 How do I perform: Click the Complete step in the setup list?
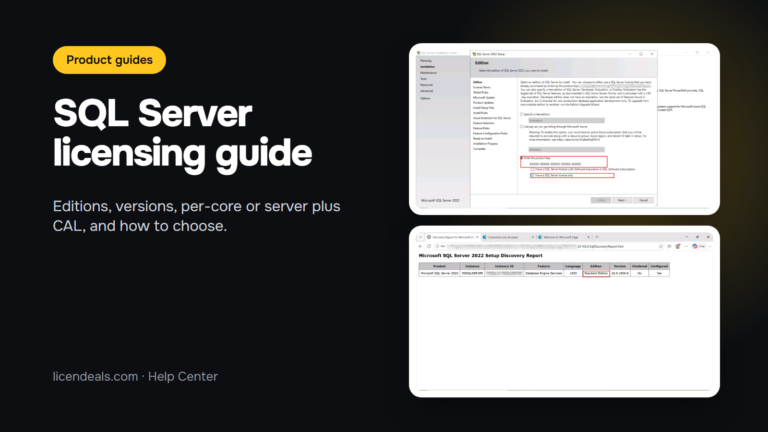coord(479,149)
